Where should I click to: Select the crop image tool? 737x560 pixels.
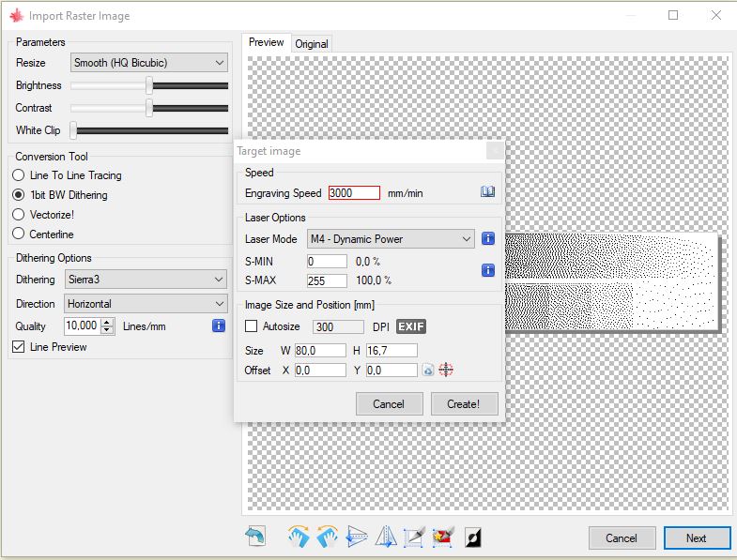click(415, 537)
